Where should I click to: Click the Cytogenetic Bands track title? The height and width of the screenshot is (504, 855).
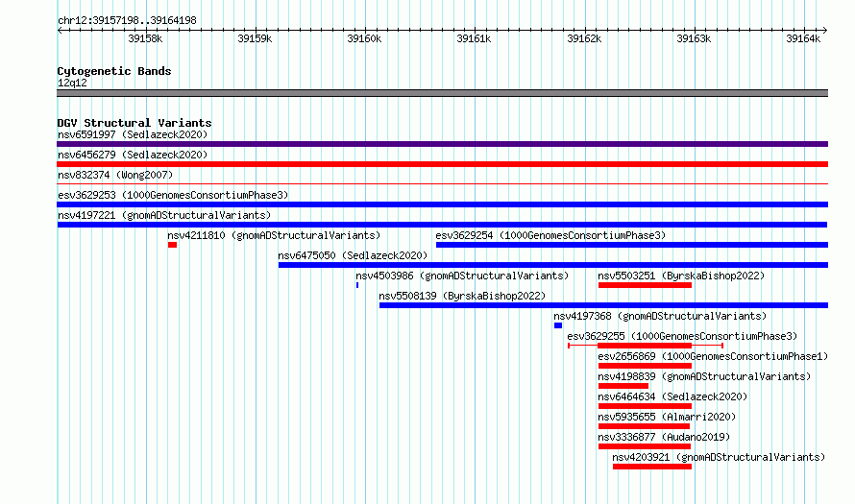(114, 71)
